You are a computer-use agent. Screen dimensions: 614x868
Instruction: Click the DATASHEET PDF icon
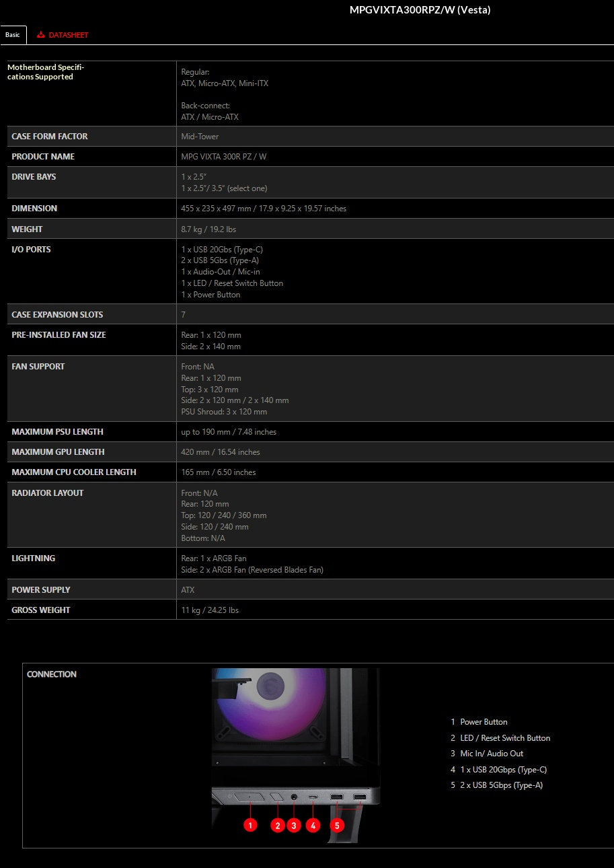pos(41,35)
